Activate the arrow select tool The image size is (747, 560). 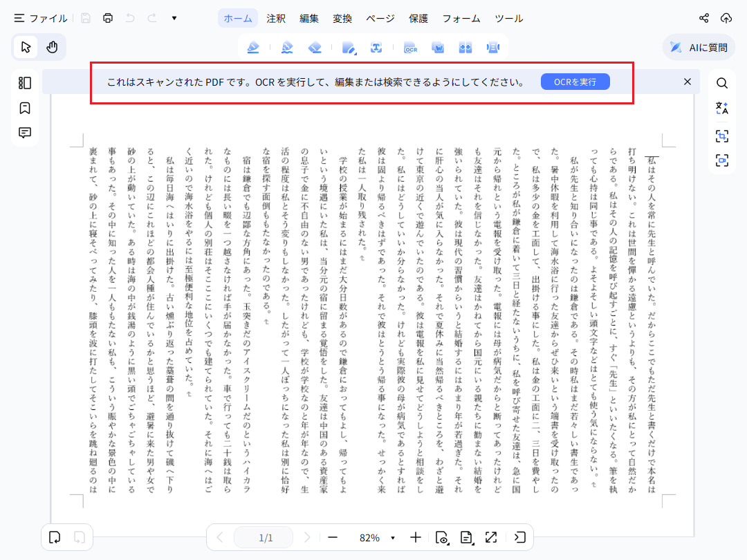pyautogui.click(x=26, y=47)
